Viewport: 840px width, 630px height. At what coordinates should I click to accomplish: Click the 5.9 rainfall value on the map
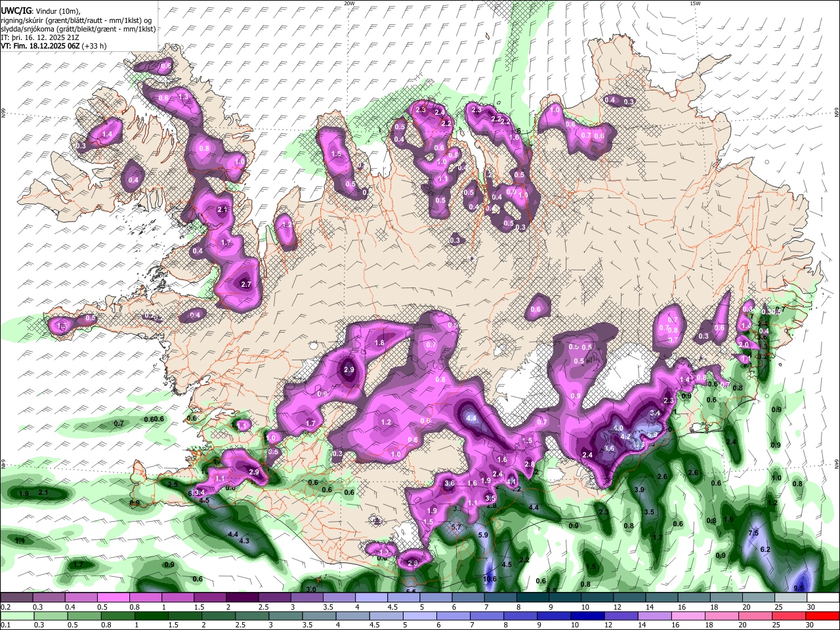tap(484, 535)
